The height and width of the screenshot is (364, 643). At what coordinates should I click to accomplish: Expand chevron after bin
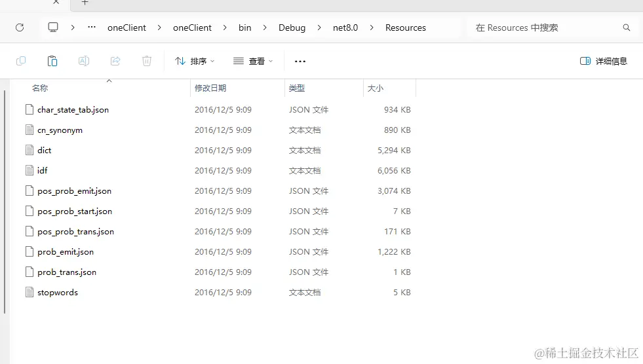[x=265, y=27]
